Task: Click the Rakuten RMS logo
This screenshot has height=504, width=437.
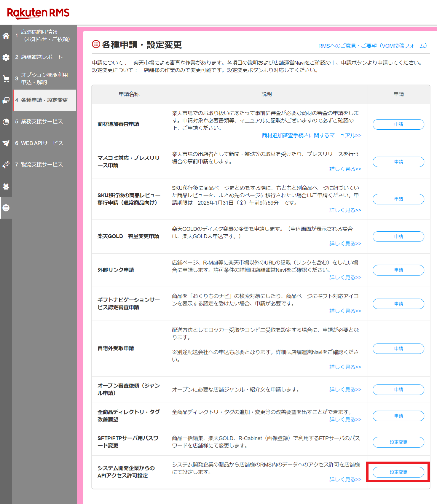Action: coord(38,13)
